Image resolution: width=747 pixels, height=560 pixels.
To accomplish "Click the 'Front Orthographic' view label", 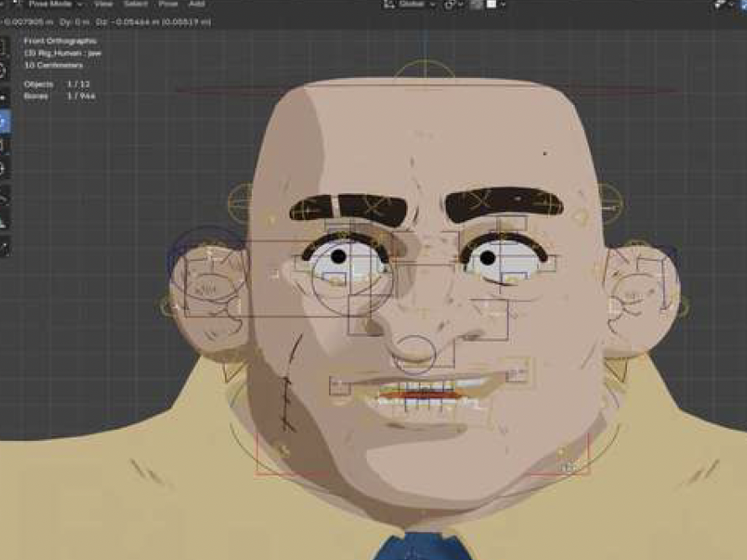I will click(60, 41).
